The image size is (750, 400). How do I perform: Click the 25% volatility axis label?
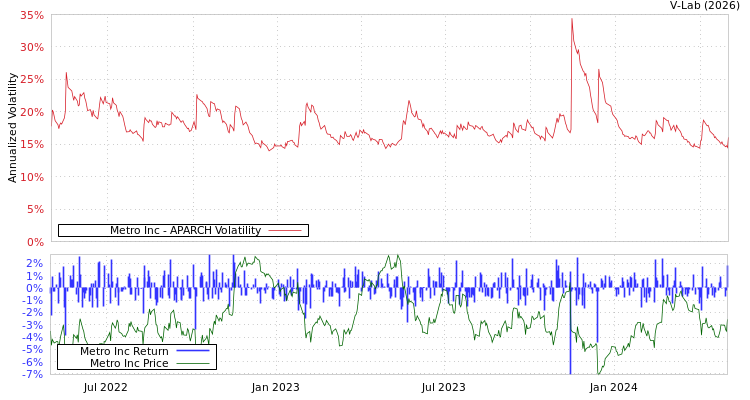coord(32,80)
